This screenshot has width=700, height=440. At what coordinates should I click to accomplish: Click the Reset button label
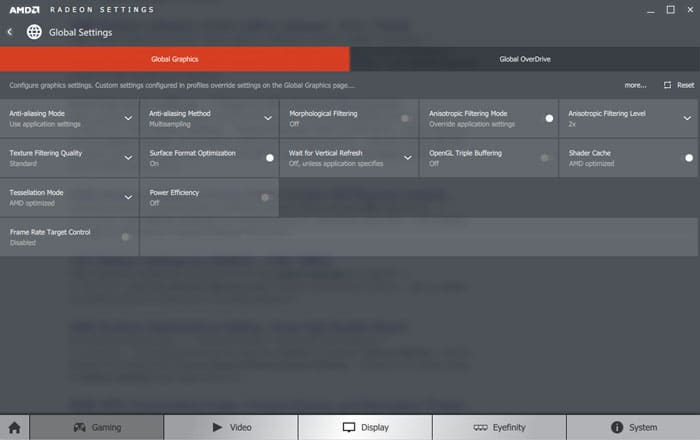coord(685,85)
